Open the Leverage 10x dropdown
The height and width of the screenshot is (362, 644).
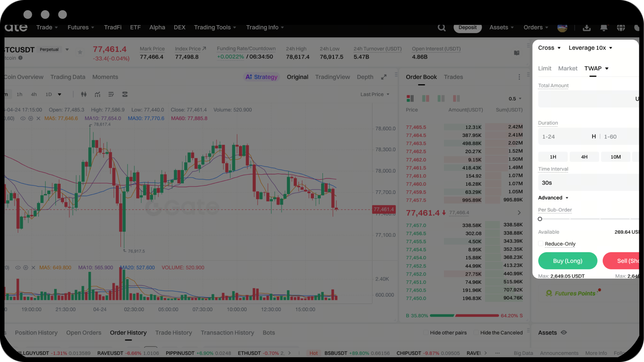tap(590, 48)
